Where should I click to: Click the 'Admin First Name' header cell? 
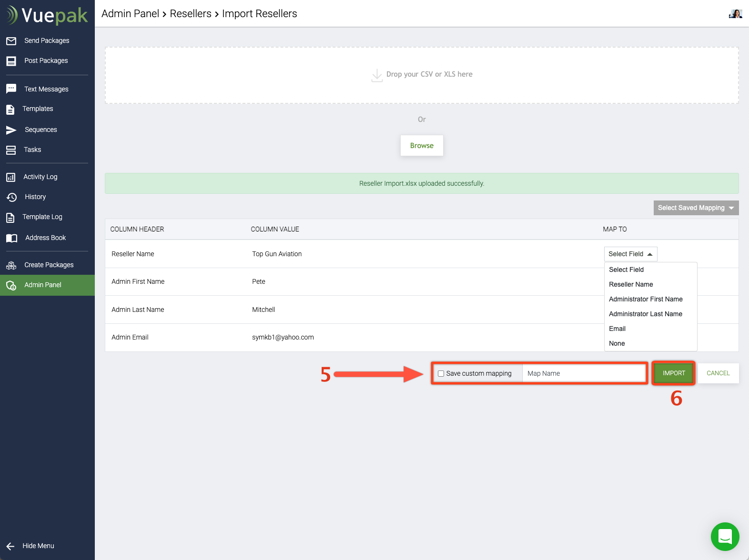(138, 281)
